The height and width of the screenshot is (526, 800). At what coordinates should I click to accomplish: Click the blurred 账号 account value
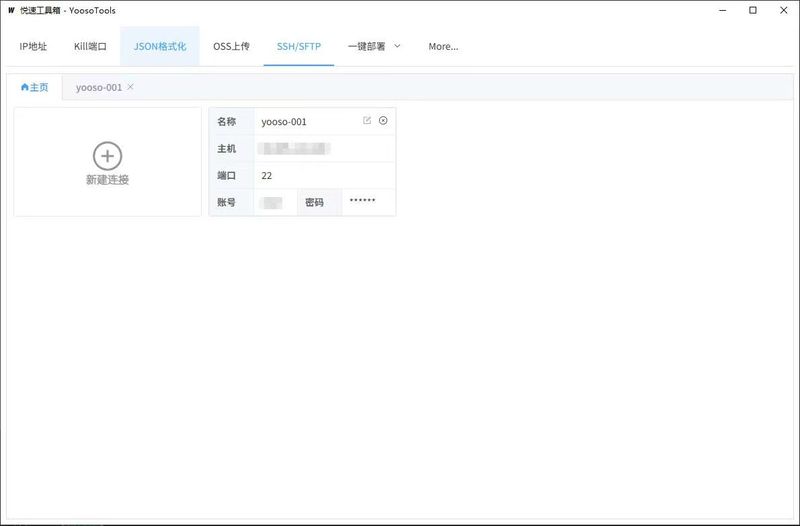(x=270, y=202)
